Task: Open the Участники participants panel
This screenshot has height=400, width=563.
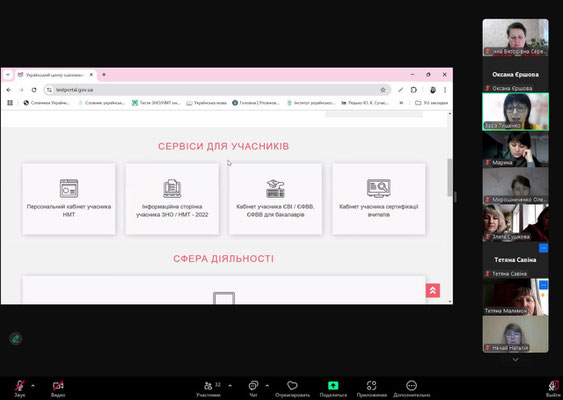Action: tap(208, 389)
